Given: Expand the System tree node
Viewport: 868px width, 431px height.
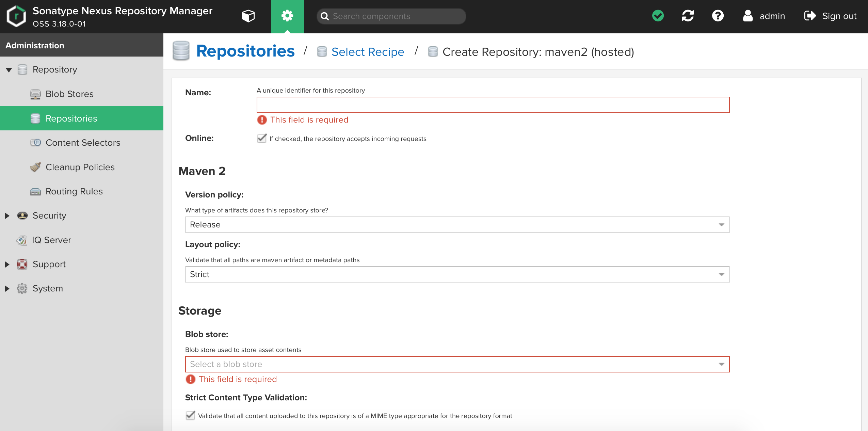Looking at the screenshot, I should click(x=7, y=288).
